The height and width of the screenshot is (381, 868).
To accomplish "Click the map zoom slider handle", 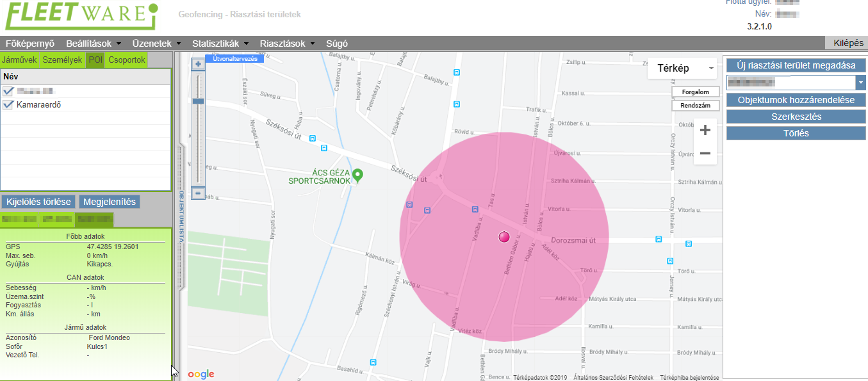I will 198,101.
